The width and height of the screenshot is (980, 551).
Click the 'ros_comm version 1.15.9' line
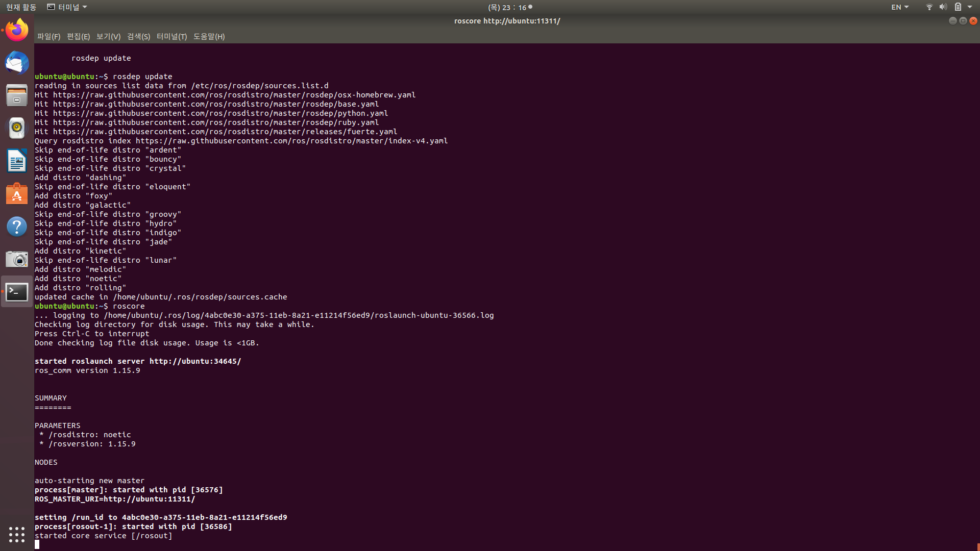(87, 370)
